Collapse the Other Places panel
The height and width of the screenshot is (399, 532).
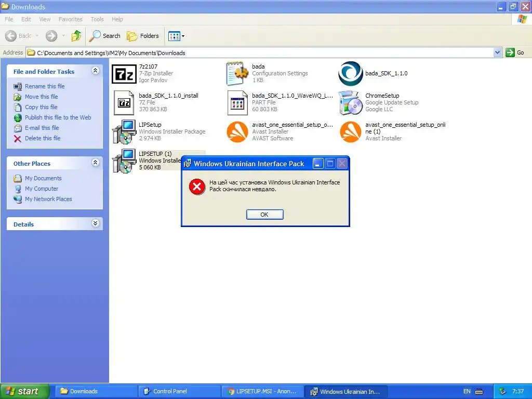click(x=96, y=163)
